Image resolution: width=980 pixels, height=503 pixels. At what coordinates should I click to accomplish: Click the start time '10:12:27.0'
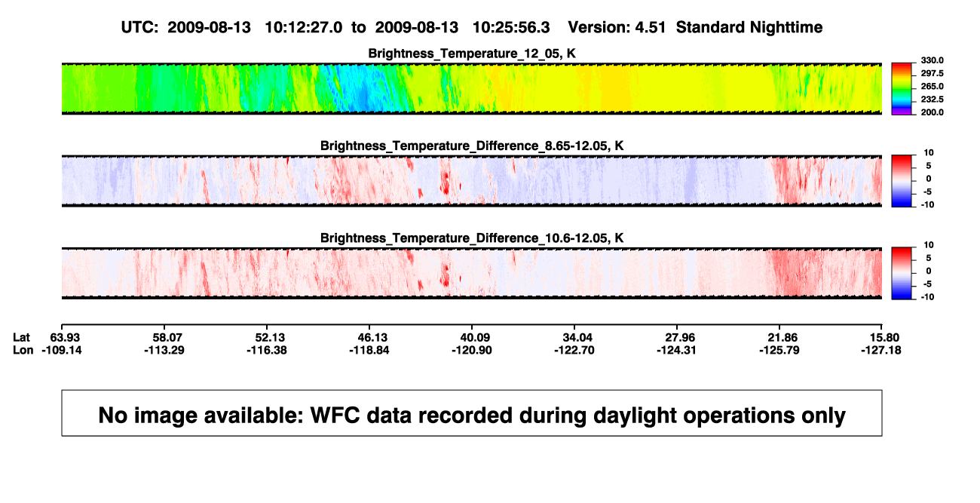[304, 27]
